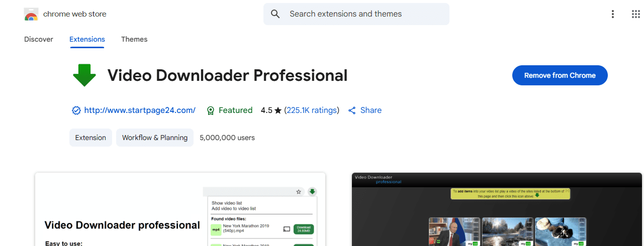Click the search magnifier icon
The width and height of the screenshot is (644, 246).
click(x=275, y=14)
